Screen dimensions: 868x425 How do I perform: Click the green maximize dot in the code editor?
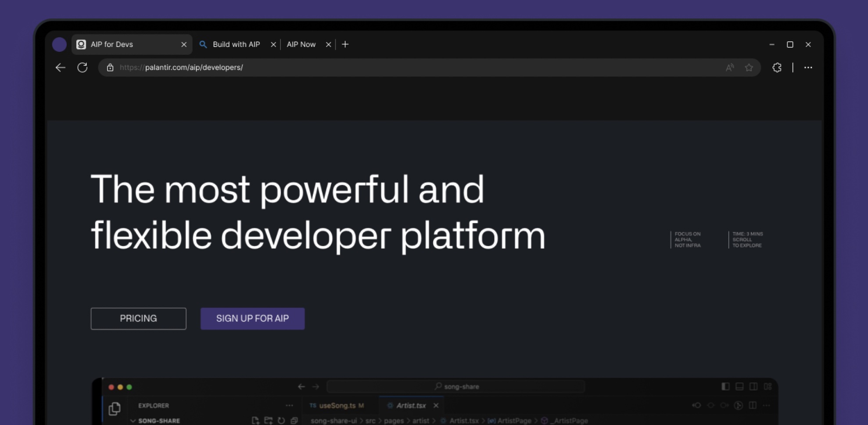pos(129,387)
